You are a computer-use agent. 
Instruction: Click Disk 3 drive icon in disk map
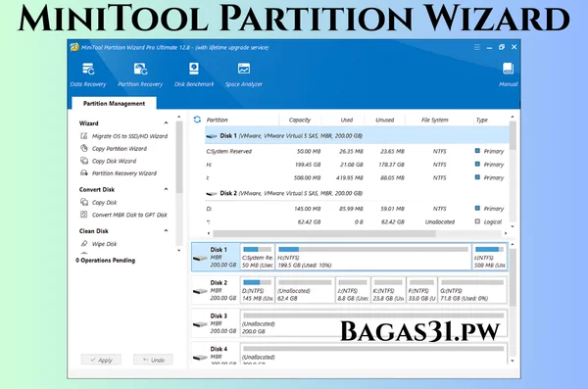pos(200,324)
